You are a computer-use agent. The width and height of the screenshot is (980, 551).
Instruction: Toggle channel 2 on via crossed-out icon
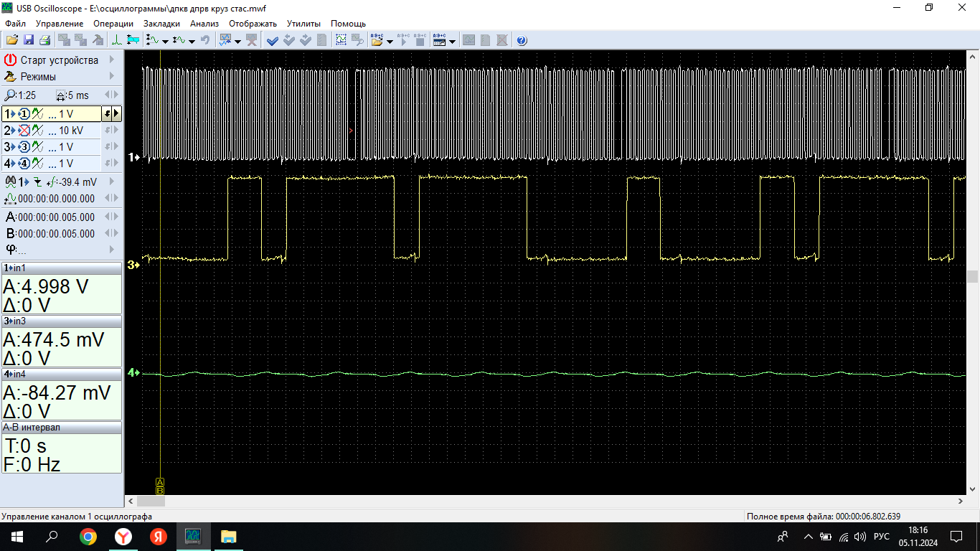[x=24, y=131]
